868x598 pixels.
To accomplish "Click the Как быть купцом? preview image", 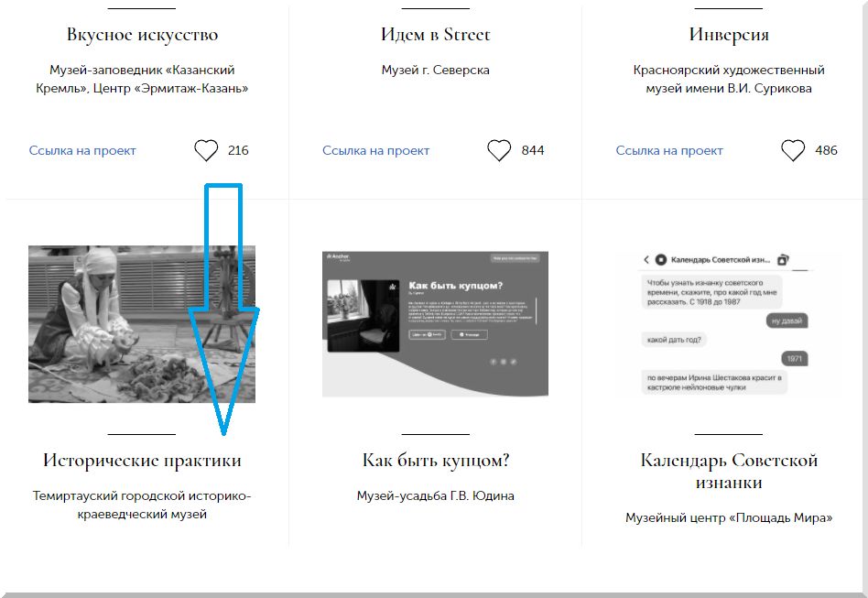I will [x=435, y=323].
